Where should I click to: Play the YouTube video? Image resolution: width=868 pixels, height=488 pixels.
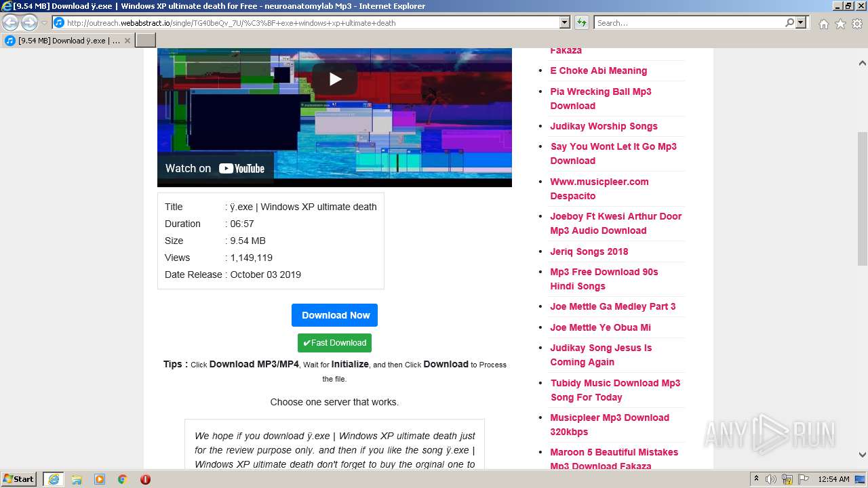click(334, 79)
